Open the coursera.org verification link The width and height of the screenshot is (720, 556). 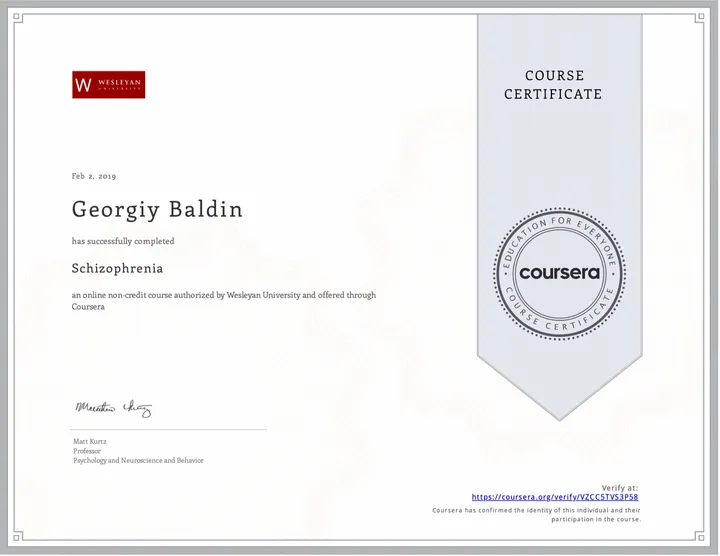click(x=555, y=497)
